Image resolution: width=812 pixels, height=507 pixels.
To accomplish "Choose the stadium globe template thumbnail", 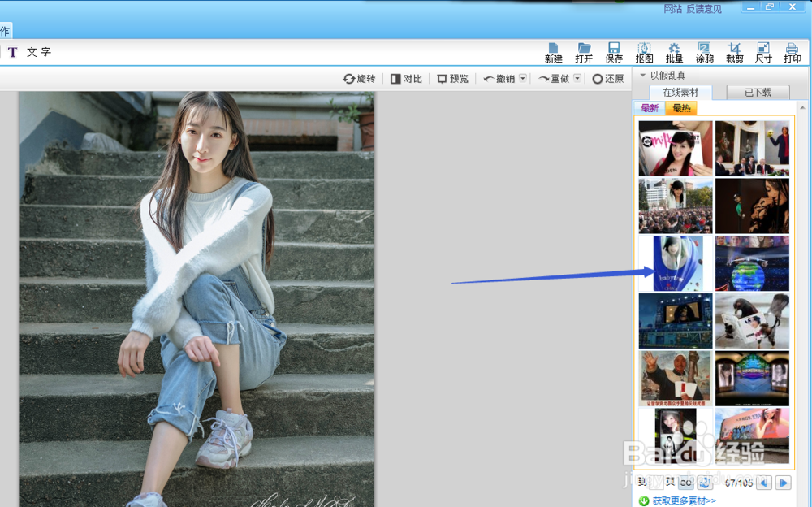I will point(752,263).
